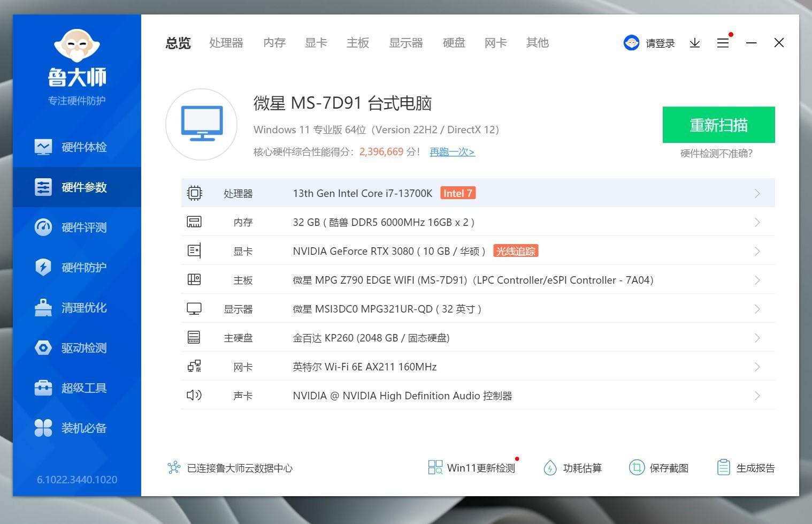Click the 声卡 speaker icon
Screen dimensions: 812x524
(194, 395)
